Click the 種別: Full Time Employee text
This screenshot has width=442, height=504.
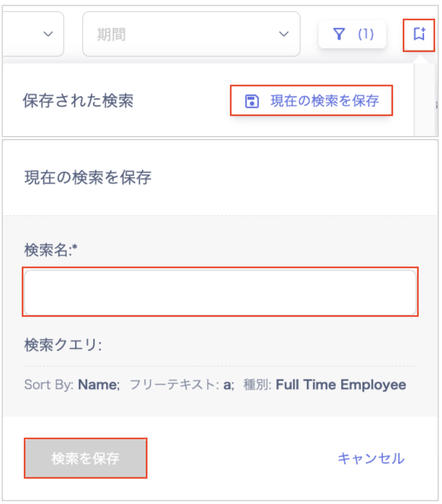pos(325,385)
